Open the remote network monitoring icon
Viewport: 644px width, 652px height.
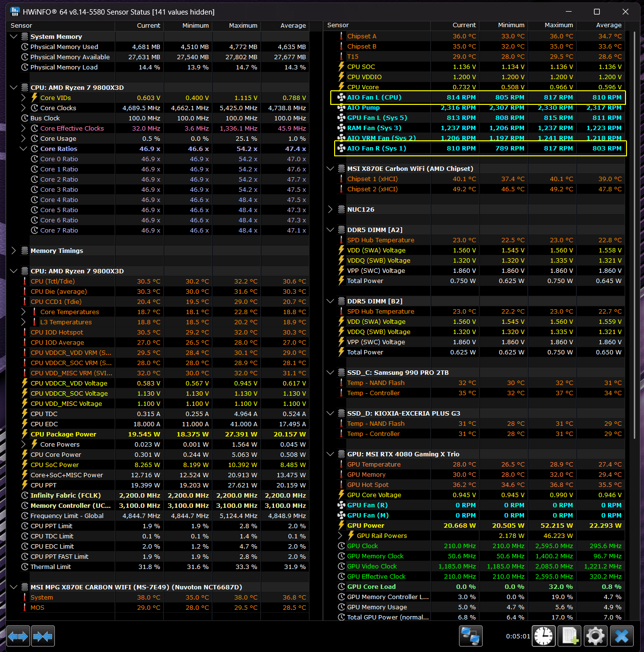coord(471,636)
